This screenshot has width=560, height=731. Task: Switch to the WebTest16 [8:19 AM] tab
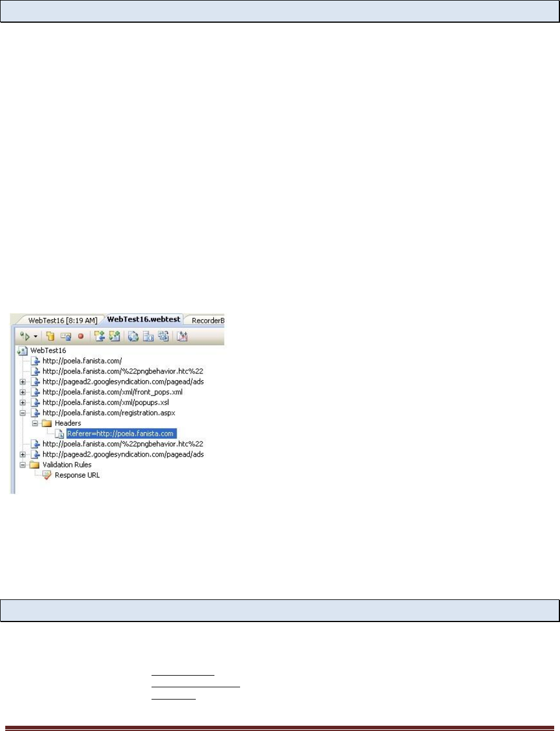(x=62, y=320)
